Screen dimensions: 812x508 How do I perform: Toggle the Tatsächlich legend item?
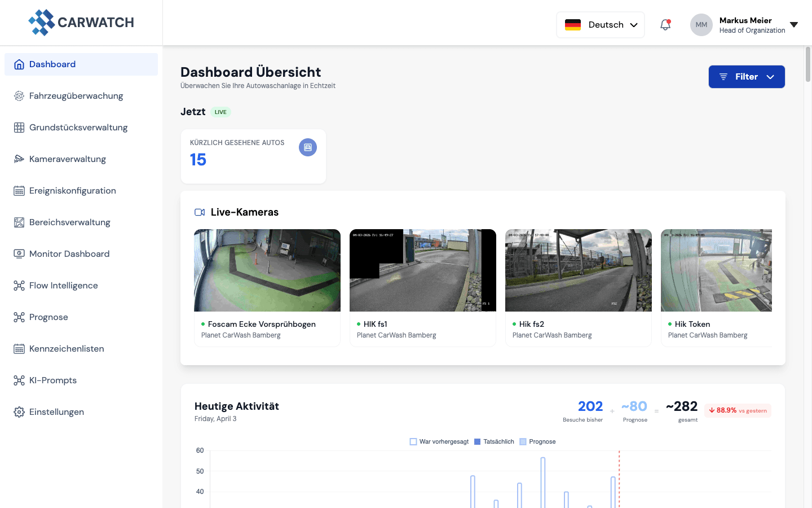pyautogui.click(x=493, y=441)
